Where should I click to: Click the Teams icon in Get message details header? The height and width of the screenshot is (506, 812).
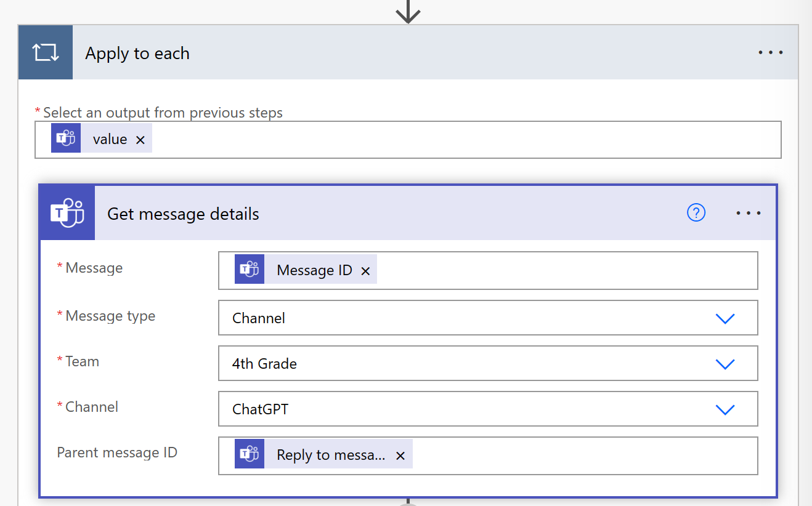coord(67,213)
